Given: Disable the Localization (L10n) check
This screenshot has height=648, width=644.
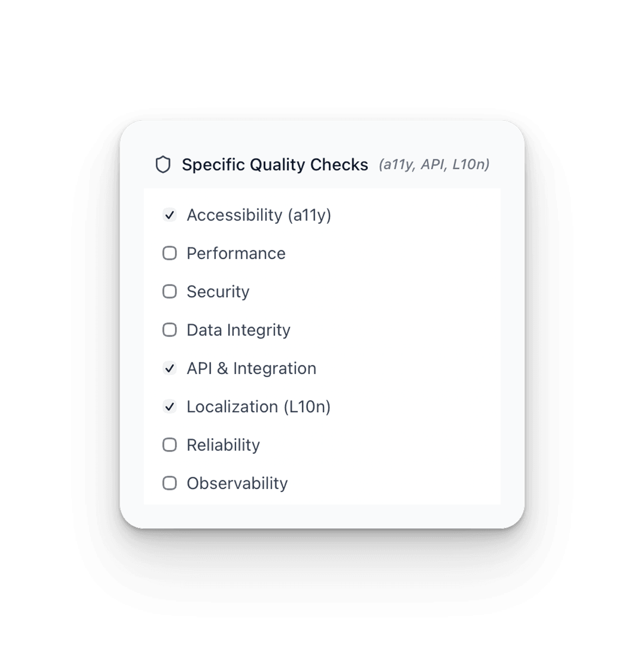Looking at the screenshot, I should point(170,406).
